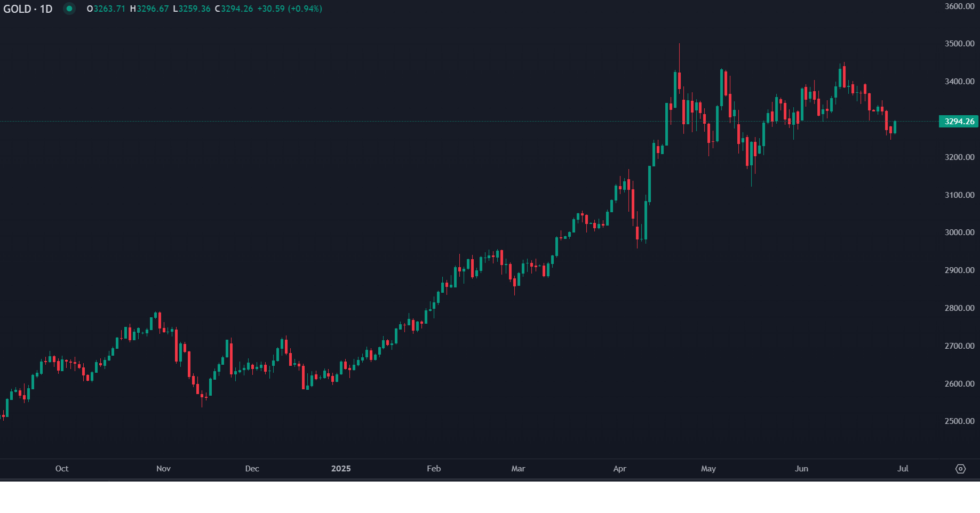
Task: Click the 2025 year label on time axis
Action: (x=341, y=469)
